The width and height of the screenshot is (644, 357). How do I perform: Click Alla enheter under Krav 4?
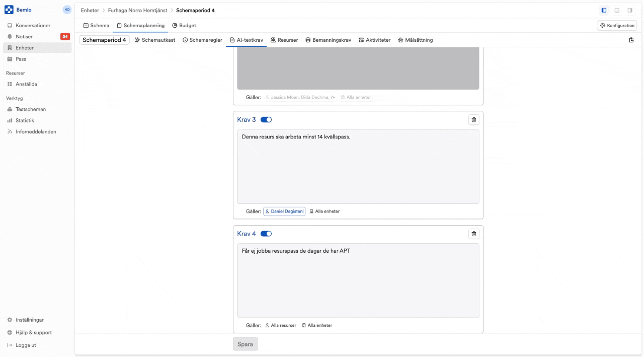[317, 325]
